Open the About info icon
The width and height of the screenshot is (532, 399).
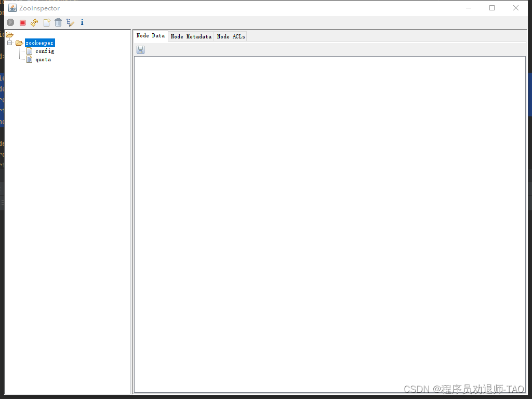tap(82, 22)
